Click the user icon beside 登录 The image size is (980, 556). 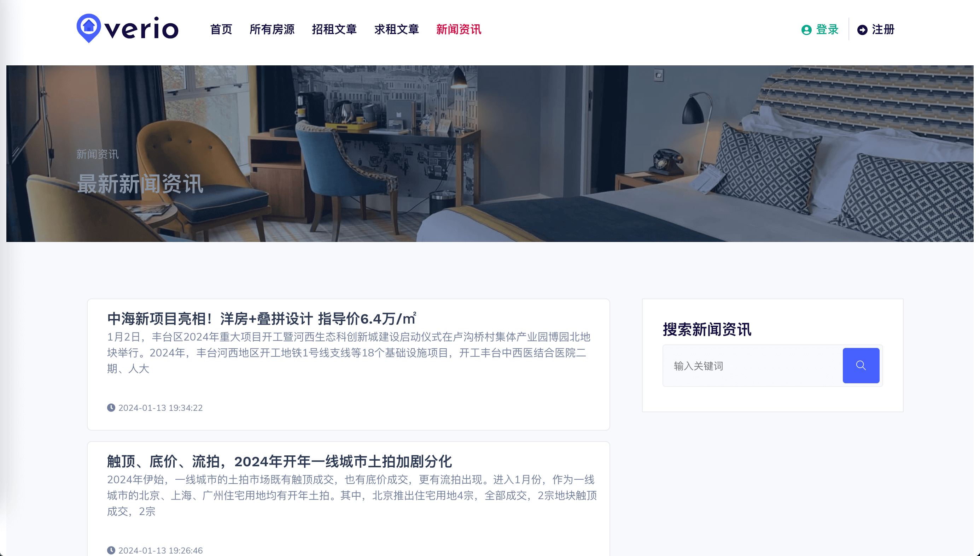point(806,30)
